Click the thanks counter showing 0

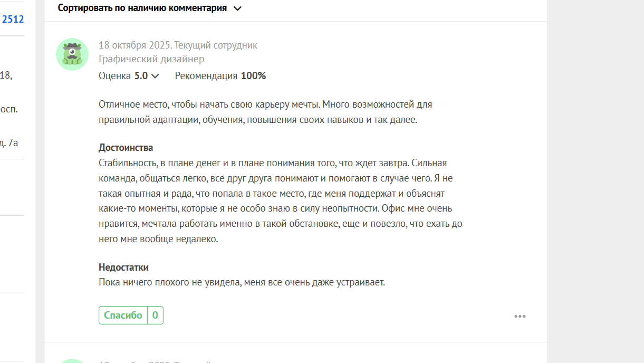(155, 316)
